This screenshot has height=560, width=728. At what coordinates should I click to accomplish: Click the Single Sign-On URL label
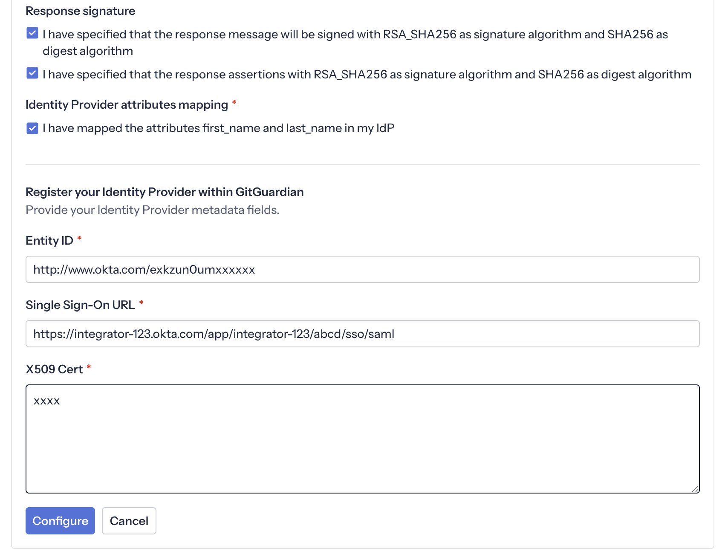pyautogui.click(x=80, y=304)
